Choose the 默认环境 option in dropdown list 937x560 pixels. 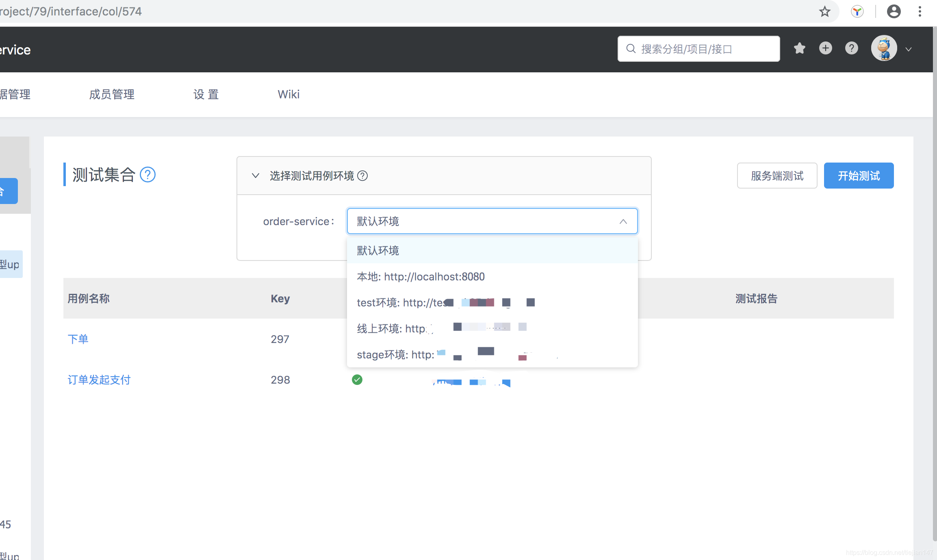(378, 251)
